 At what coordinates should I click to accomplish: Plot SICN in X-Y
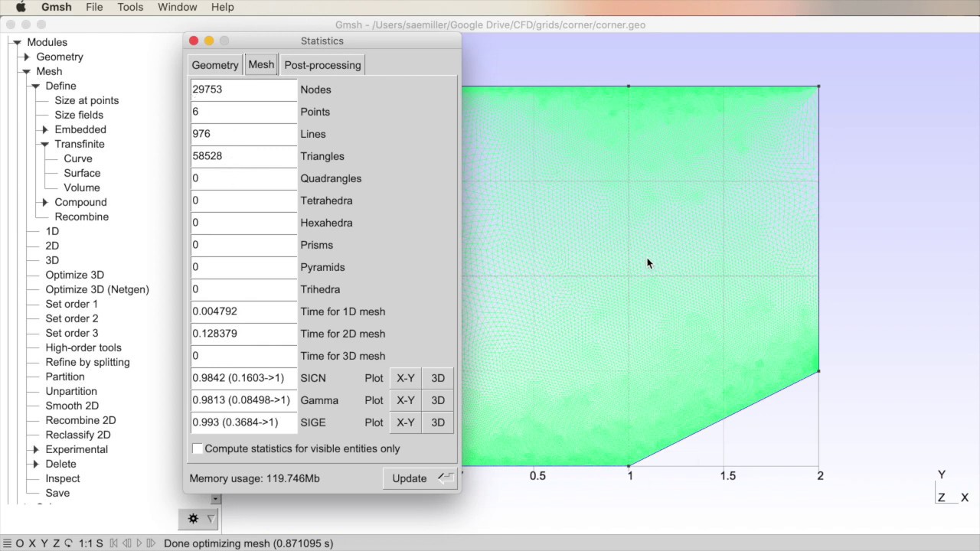406,378
